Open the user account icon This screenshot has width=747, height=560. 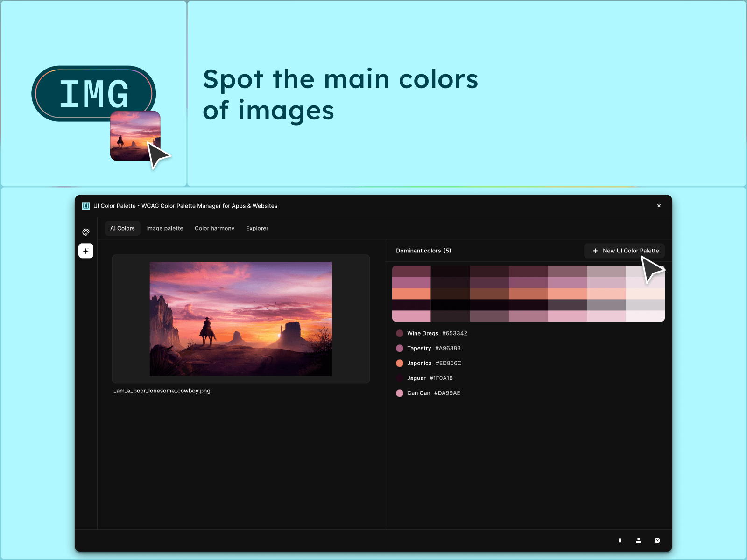[639, 540]
